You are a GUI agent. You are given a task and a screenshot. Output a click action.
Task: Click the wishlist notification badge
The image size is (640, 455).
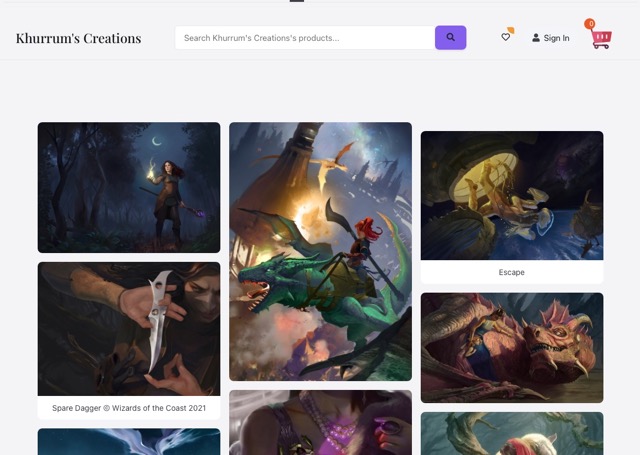tap(511, 30)
